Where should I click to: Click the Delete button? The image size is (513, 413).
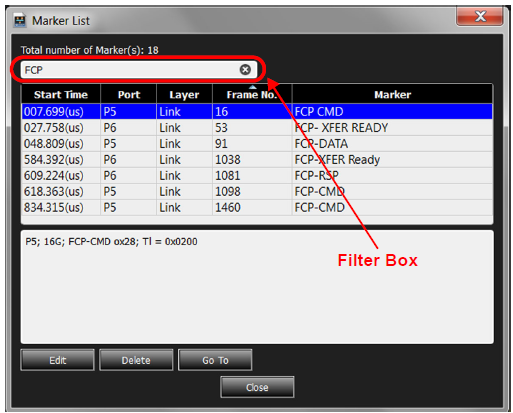(x=136, y=360)
